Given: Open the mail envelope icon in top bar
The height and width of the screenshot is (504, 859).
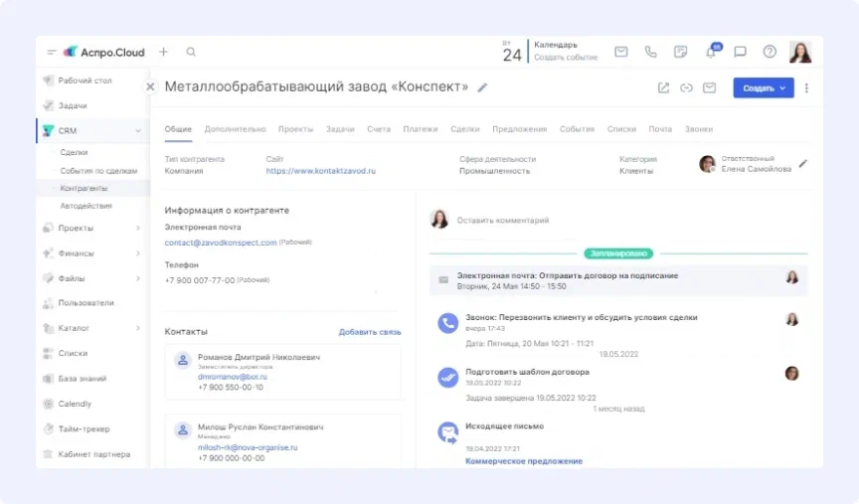Looking at the screenshot, I should coord(620,52).
